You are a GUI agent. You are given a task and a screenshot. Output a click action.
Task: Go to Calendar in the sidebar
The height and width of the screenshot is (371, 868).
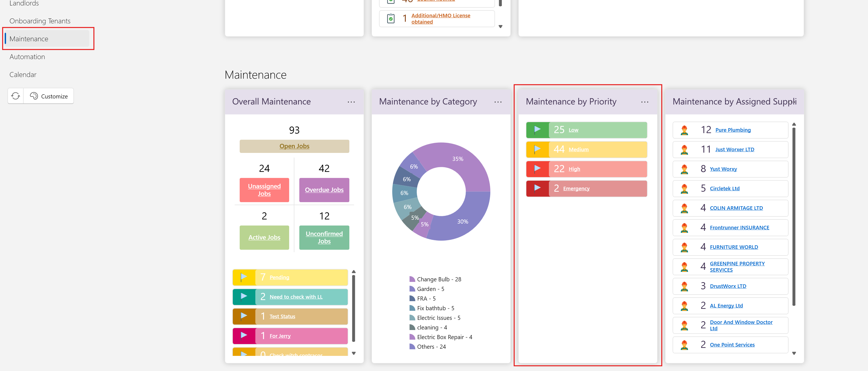point(23,75)
